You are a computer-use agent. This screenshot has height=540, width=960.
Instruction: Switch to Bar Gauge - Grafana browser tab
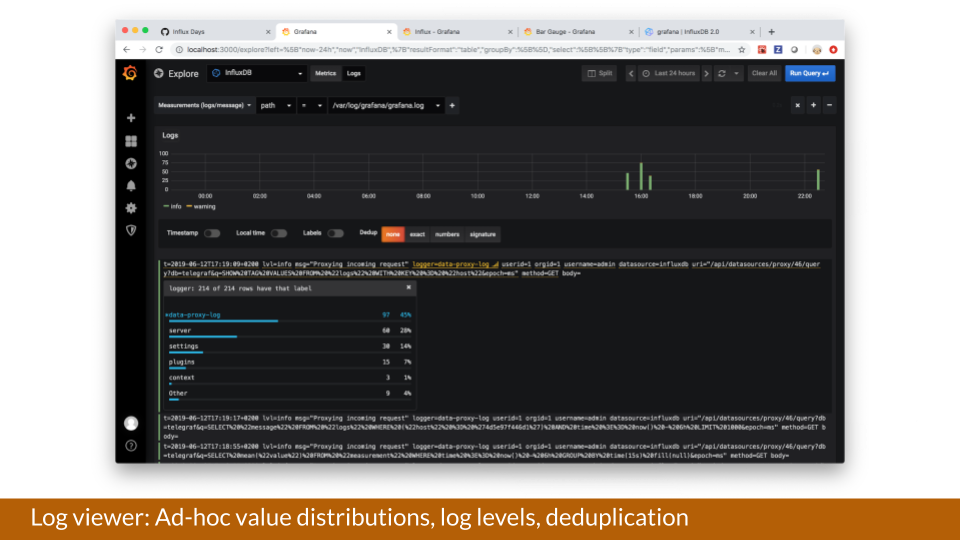570,31
